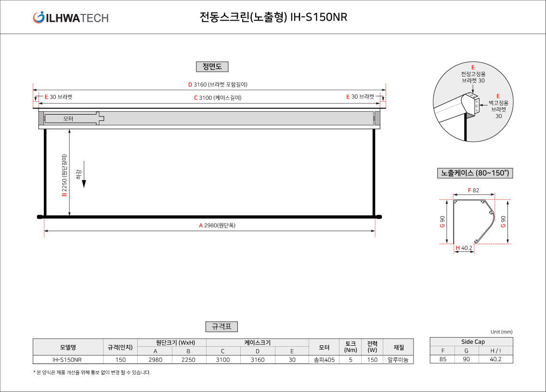546x392 pixels.
Task: Select the C 3100 케이스길이 dimension
Action: pos(218,98)
